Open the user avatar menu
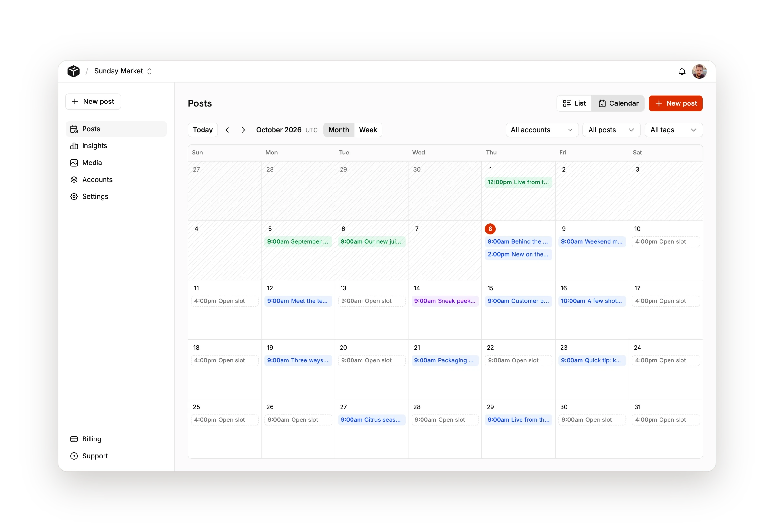Screen dimensions: 774x532 [699, 71]
